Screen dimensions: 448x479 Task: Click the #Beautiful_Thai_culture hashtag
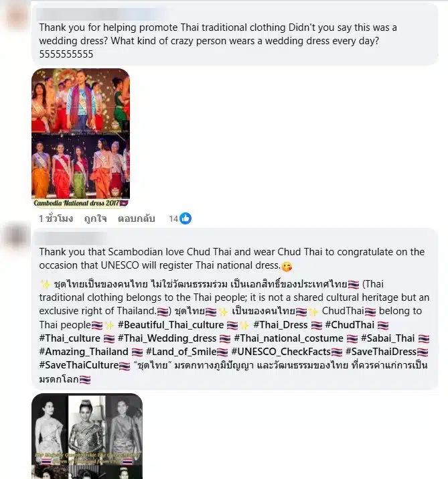(x=171, y=325)
